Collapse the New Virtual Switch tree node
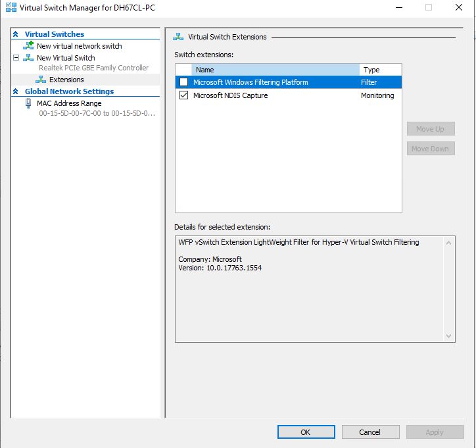The width and height of the screenshot is (476, 448). [x=16, y=58]
